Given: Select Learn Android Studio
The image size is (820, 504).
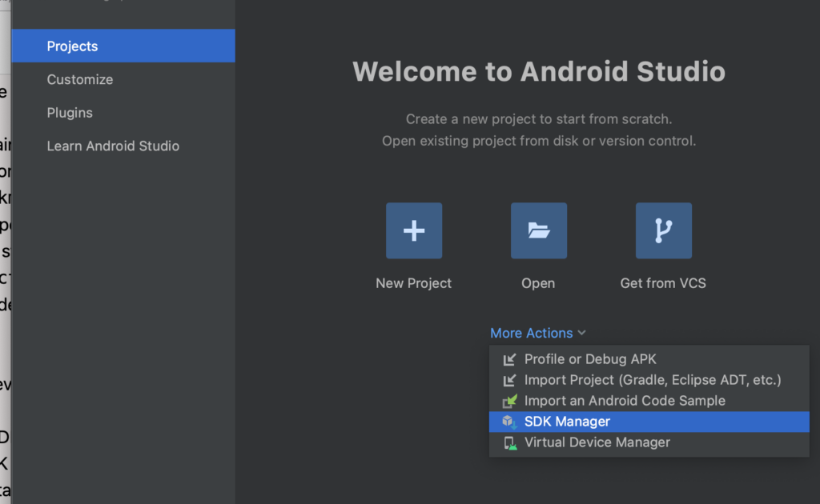Looking at the screenshot, I should coord(112,146).
